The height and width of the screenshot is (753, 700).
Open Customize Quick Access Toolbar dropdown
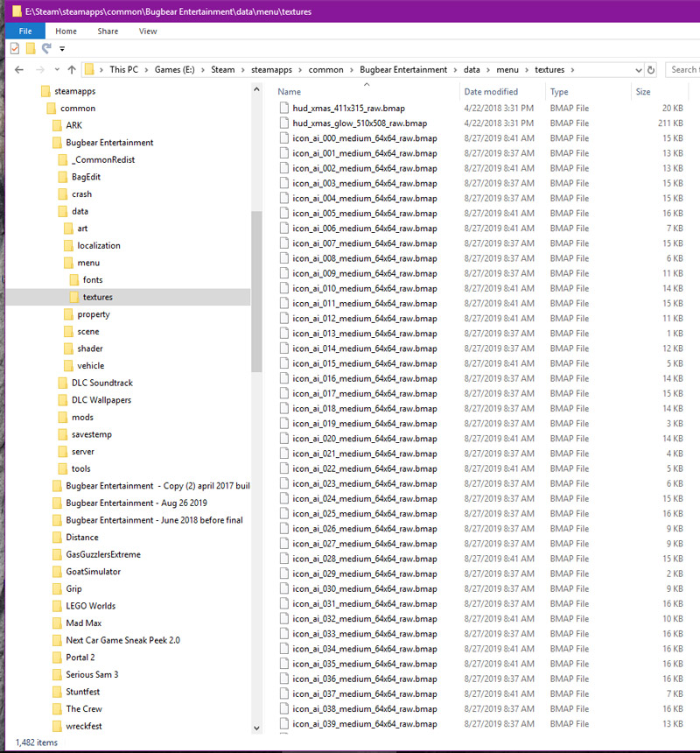[x=62, y=48]
